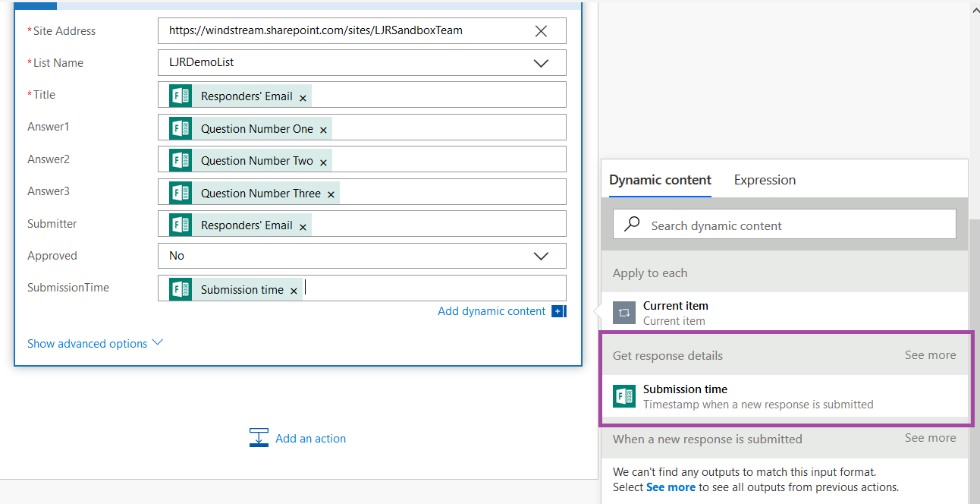
Task: Click the Add dynamic content link
Action: pos(492,311)
